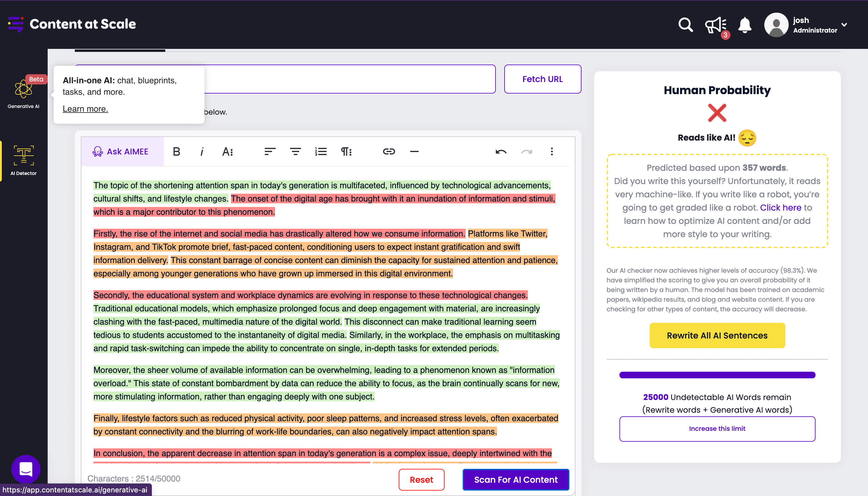Insert an ordered list

pyautogui.click(x=321, y=151)
